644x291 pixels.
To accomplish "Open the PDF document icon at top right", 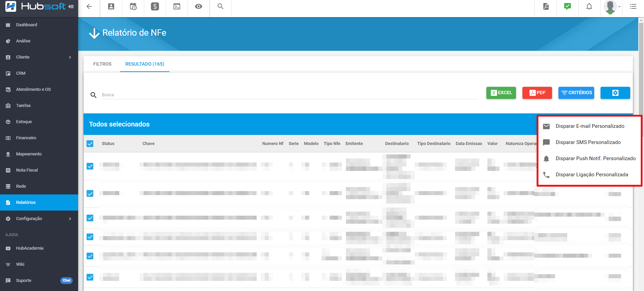I will [x=546, y=6].
